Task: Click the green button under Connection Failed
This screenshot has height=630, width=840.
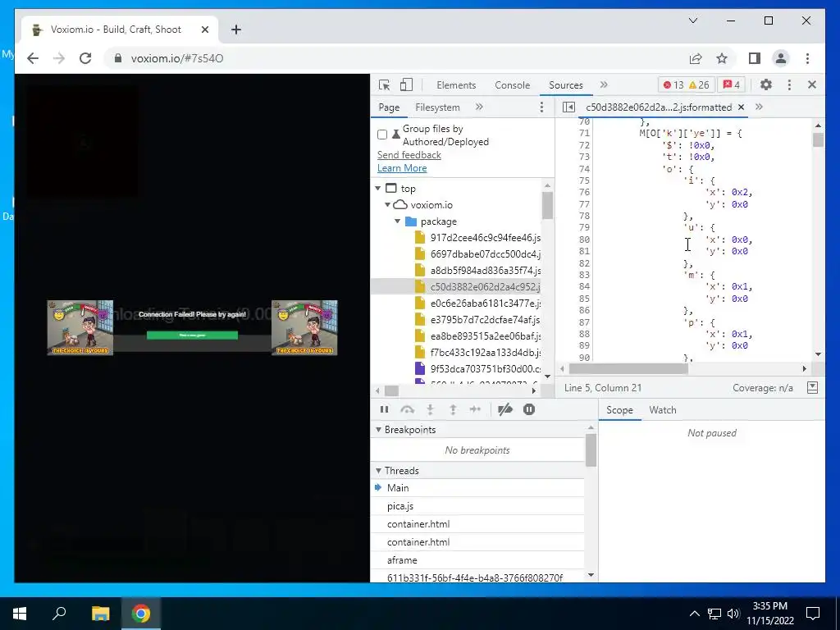Action: tap(192, 336)
